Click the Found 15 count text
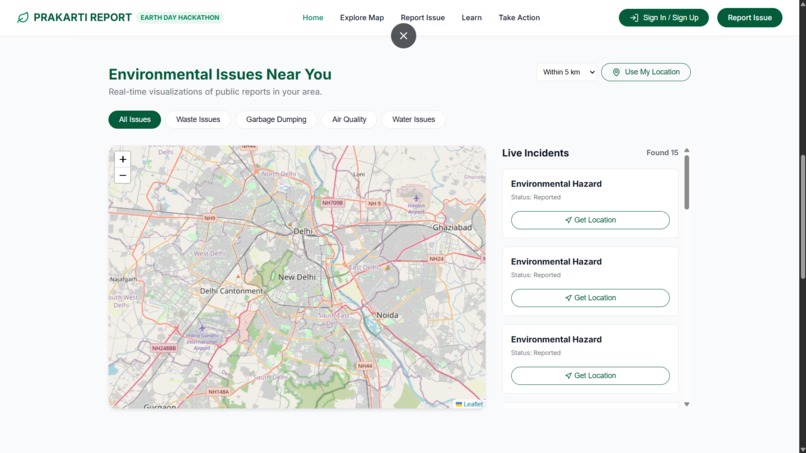806x453 pixels. tap(662, 153)
